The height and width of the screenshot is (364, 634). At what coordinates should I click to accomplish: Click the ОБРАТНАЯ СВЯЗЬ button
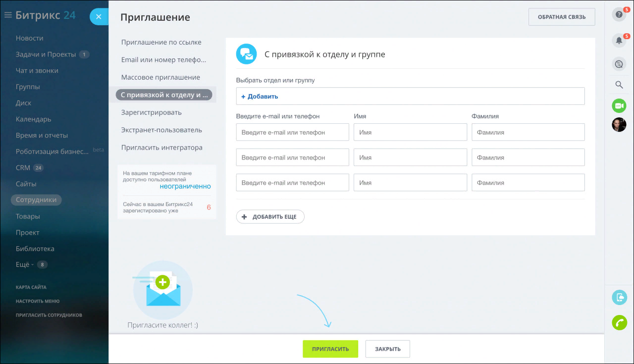[562, 17]
